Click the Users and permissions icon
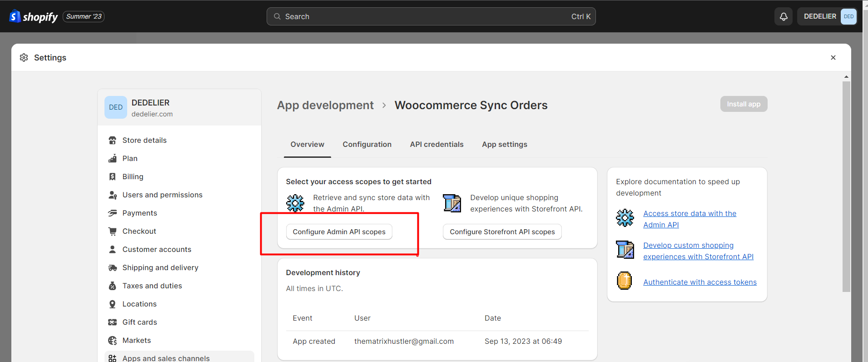 coord(112,195)
